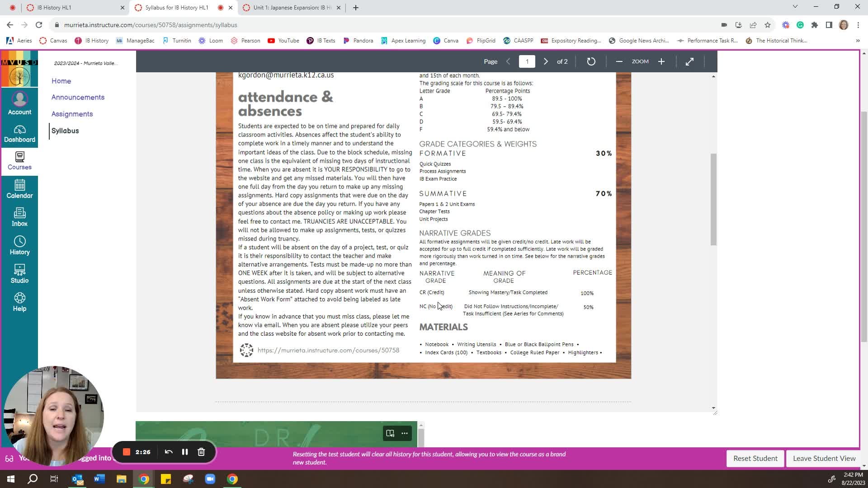Zoom out of the syllabus document
Viewport: 868px width, 488px height.
point(619,61)
